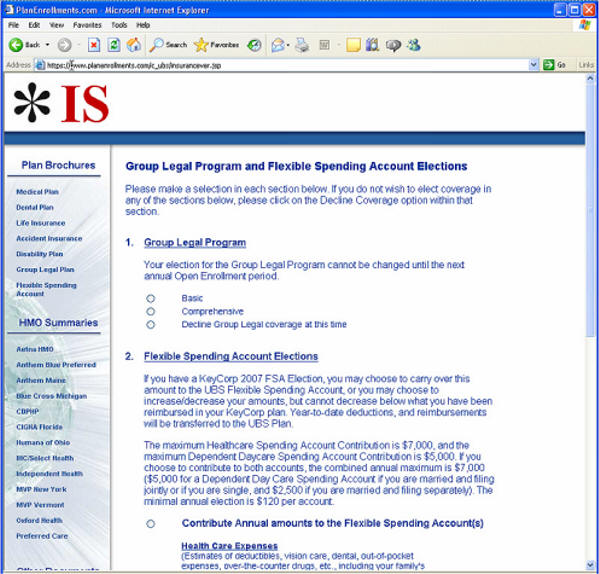Click the vertical scrollbar thumb
This screenshot has height=574, width=599.
point(590,210)
